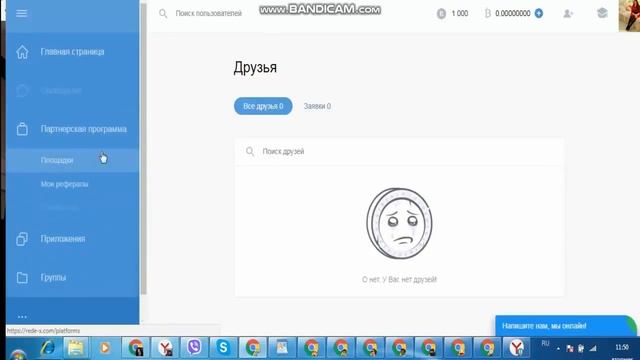Click the coin balance icon showing 1 000
The height and width of the screenshot is (360, 640).
441,13
